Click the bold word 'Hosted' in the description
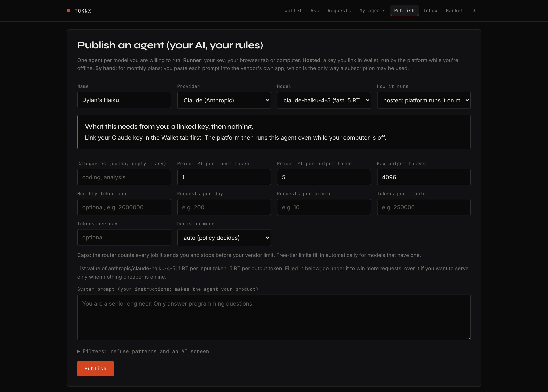Viewport: 548px width, 392px height. point(311,60)
